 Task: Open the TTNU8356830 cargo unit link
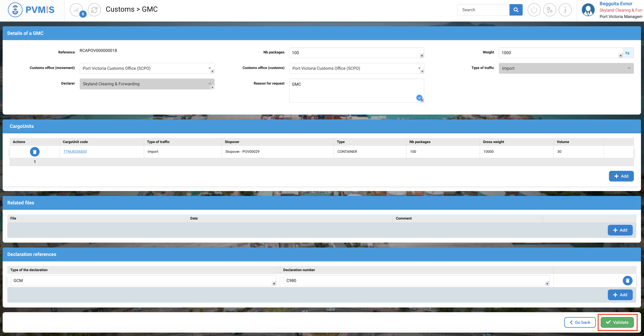75,151
